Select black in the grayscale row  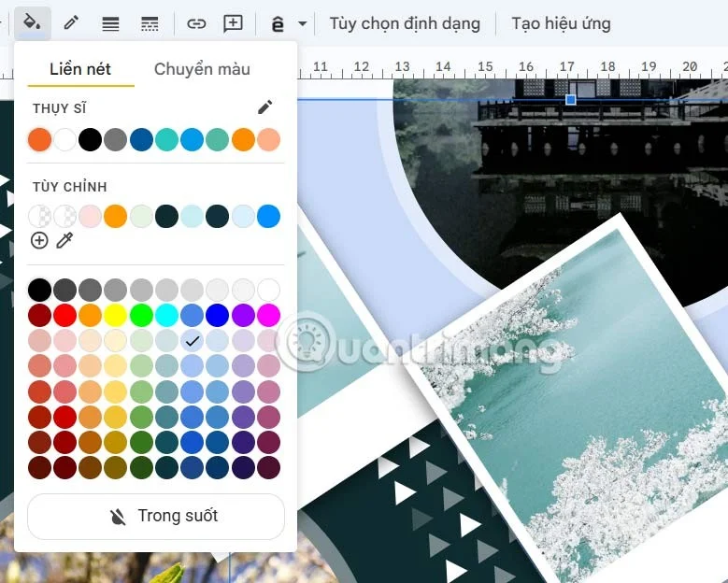tap(40, 291)
